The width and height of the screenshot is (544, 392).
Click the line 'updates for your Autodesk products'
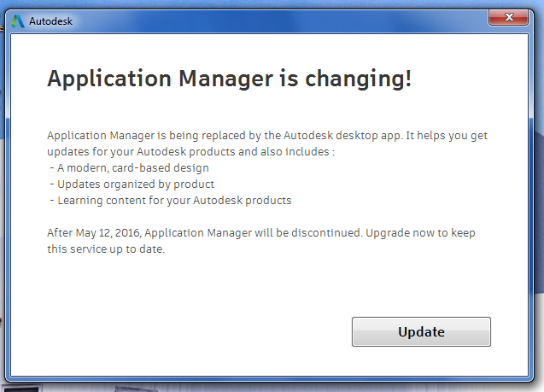click(190, 152)
